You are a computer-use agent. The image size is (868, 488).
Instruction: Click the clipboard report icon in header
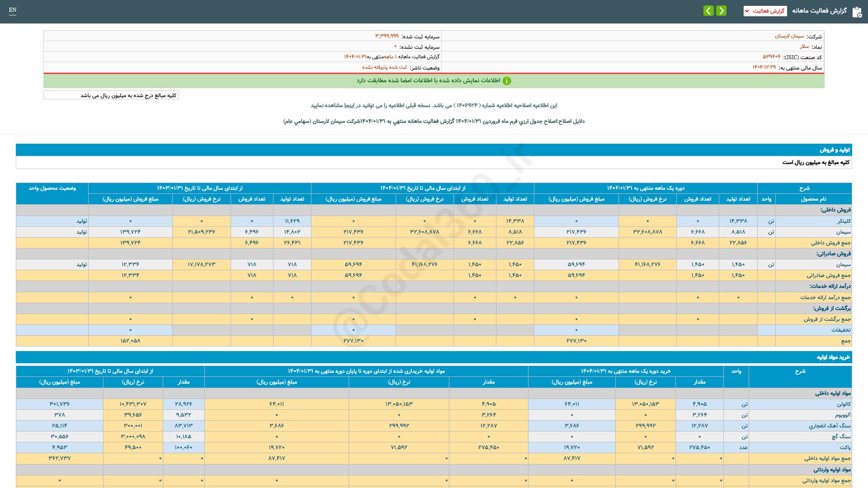[857, 12]
